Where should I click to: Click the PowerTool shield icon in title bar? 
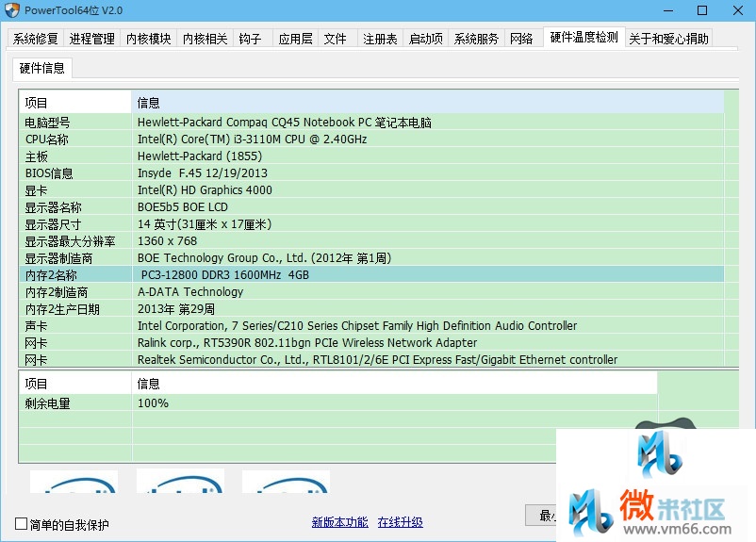click(x=12, y=10)
